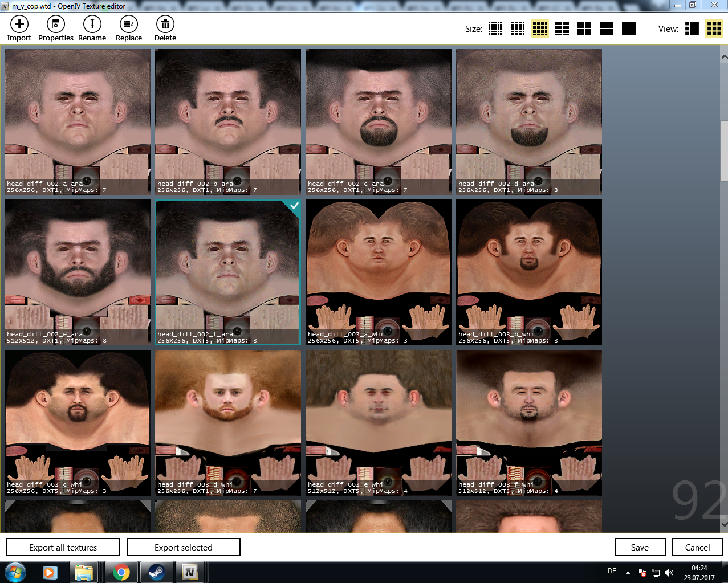Select texture head_diff_003_b_whi
The width and height of the screenshot is (728, 583).
[529, 272]
